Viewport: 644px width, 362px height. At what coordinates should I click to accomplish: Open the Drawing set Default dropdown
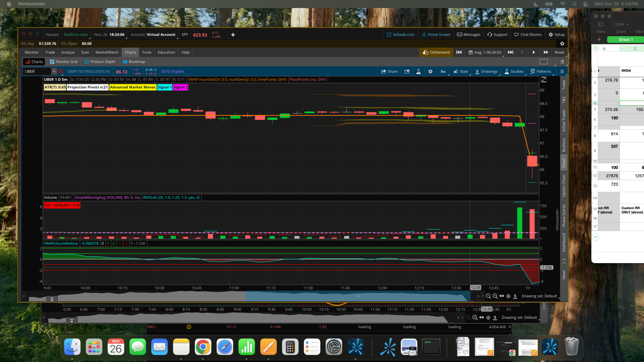coord(539,296)
